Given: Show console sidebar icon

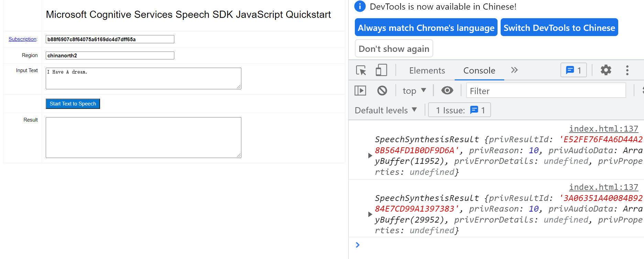Looking at the screenshot, I should click(x=360, y=91).
